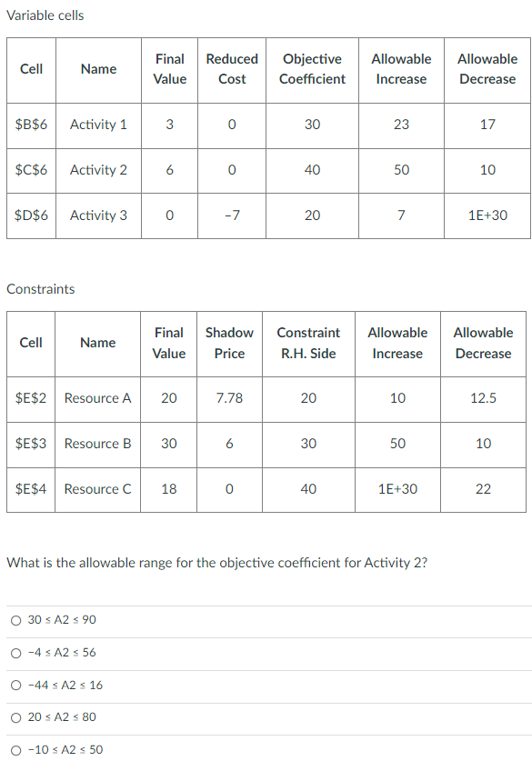Pick the last option -10 ≤ A2 ≤ 50
This screenshot has height=771, width=532.
16,751
